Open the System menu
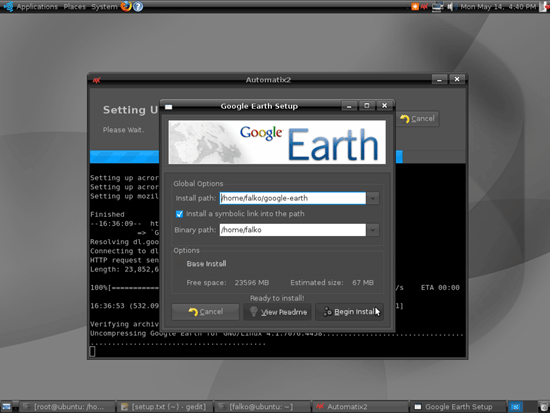The image size is (550, 413). coord(104,7)
